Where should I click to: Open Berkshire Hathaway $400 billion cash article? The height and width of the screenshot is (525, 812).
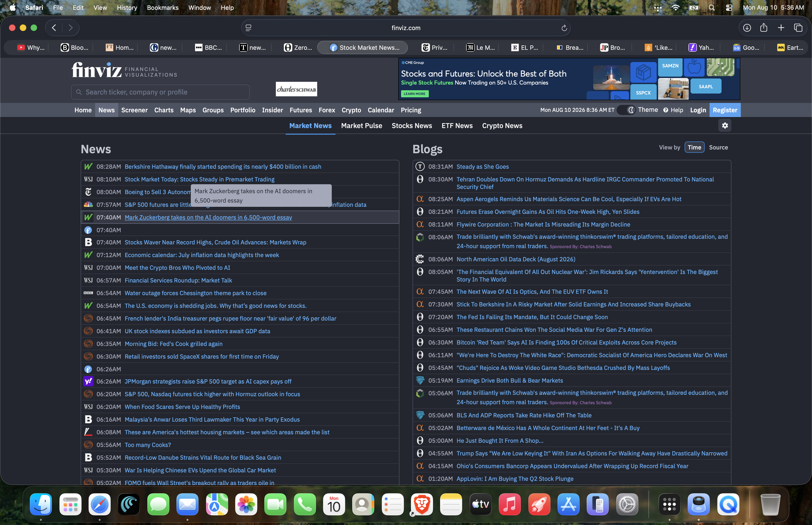tap(223, 167)
